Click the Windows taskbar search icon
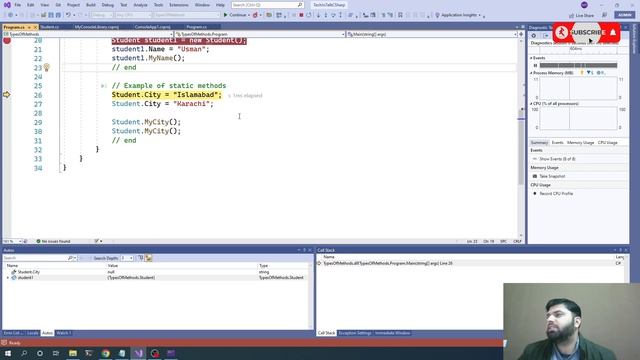Screen dimensions: 640x360 point(24,353)
